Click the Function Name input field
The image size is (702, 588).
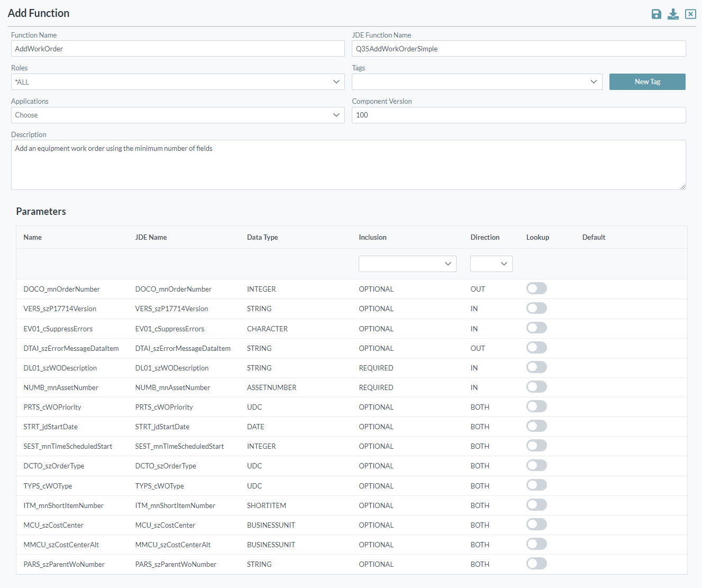[x=178, y=49]
